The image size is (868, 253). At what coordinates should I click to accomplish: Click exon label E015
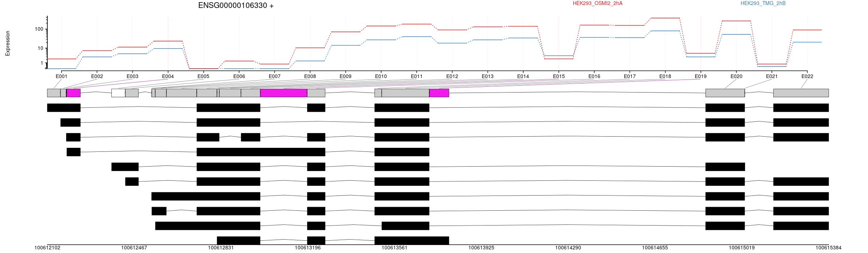click(559, 76)
